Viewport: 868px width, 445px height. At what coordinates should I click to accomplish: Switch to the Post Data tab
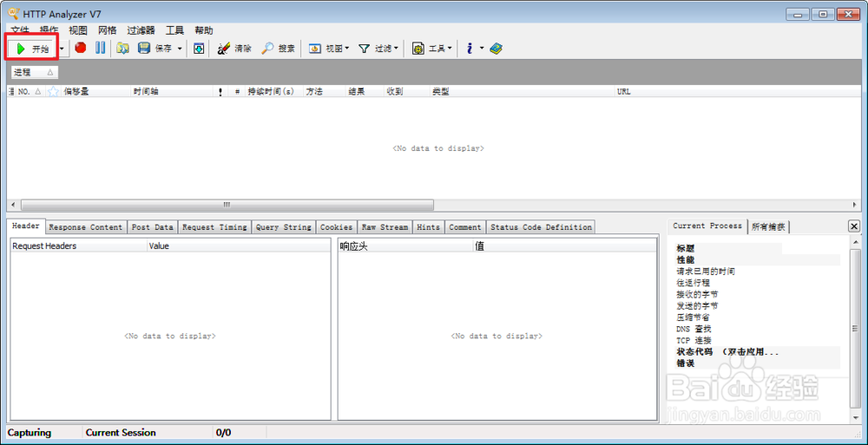[x=152, y=227]
